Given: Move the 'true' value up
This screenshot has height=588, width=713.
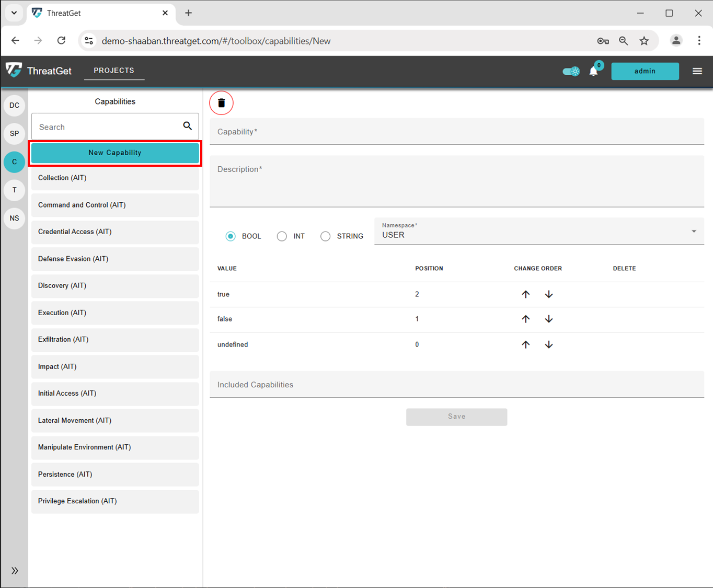Looking at the screenshot, I should (525, 294).
